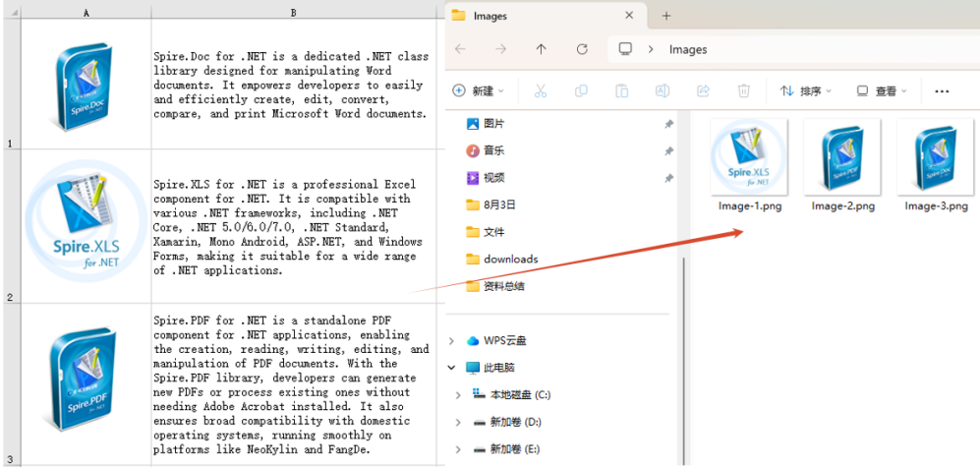Image resolution: width=980 pixels, height=467 pixels.
Task: Select cell with Spire.PDF for .NET description
Action: [294, 384]
